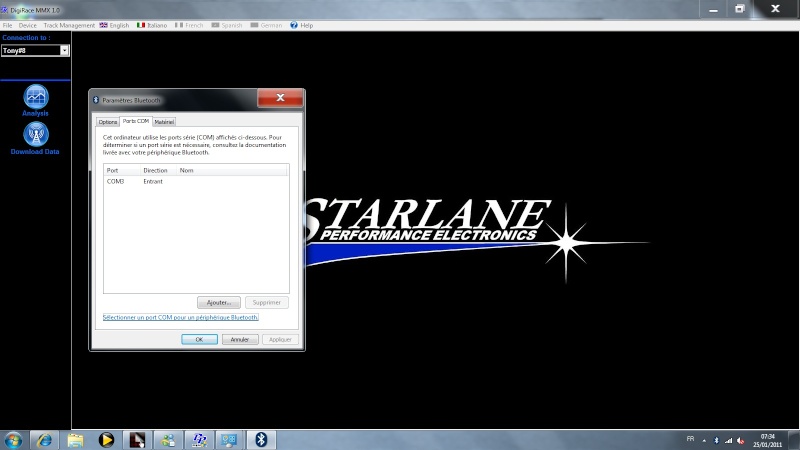Image resolution: width=800 pixels, height=450 pixels.
Task: Open link Sélectionner un port COM pour périphérique
Action: [181, 317]
